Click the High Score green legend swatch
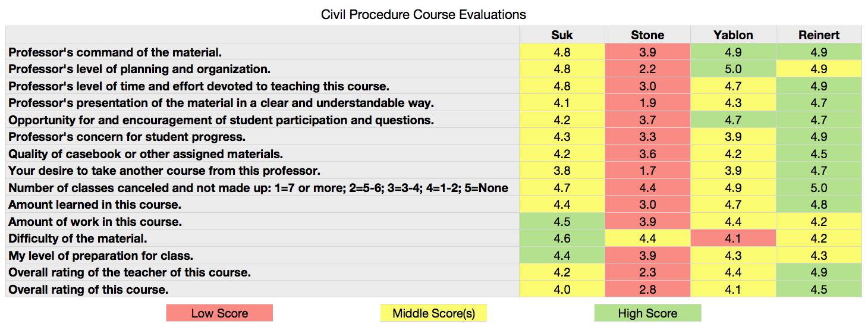Screen dimensions: 868x330 [647, 313]
